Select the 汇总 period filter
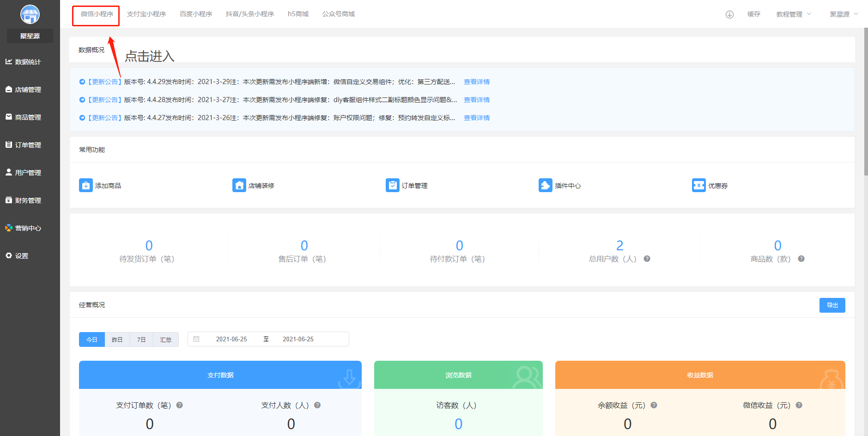 166,339
